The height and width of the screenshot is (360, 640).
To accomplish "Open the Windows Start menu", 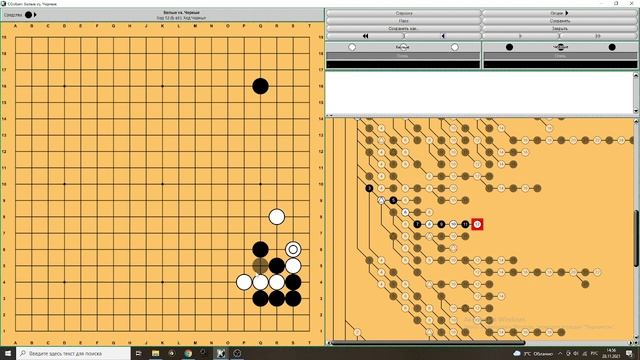I will click(x=8, y=353).
